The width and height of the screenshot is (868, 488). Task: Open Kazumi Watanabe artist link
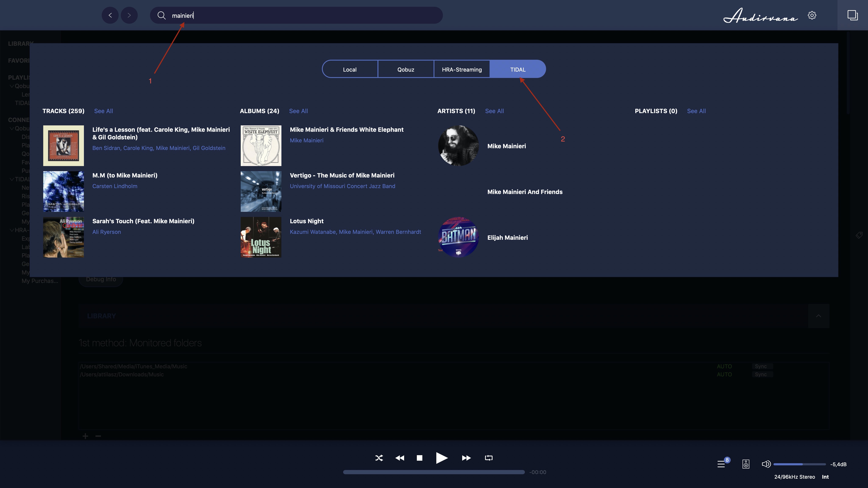pos(313,232)
